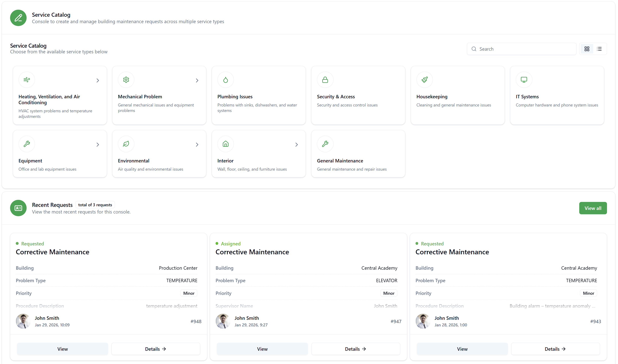The width and height of the screenshot is (618, 364).
Task: Click the broom icon on Housekeeping card
Action: click(x=425, y=80)
